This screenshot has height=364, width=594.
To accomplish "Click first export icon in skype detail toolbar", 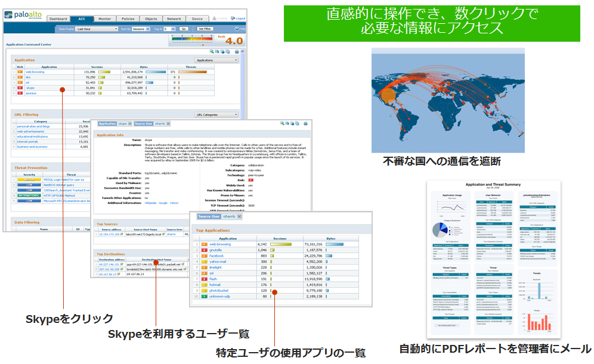I will (282, 124).
